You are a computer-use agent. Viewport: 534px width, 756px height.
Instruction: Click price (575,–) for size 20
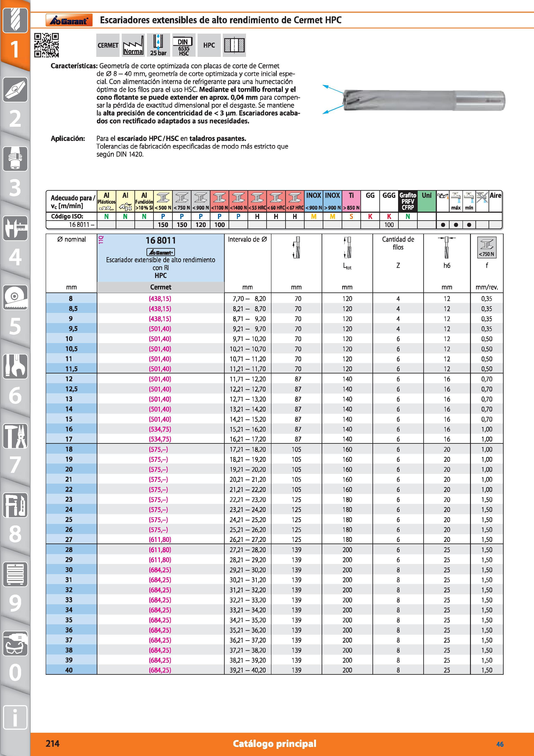click(x=159, y=469)
